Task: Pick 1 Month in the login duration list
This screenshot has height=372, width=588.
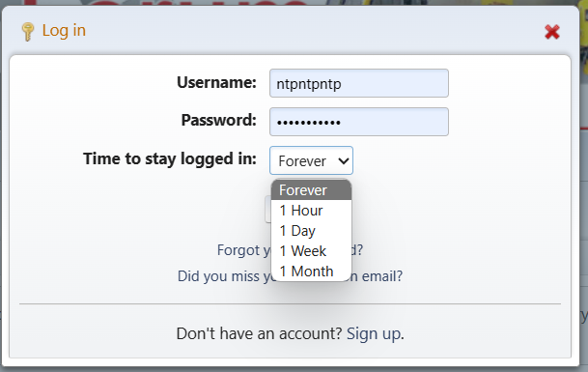Action: tap(311, 271)
